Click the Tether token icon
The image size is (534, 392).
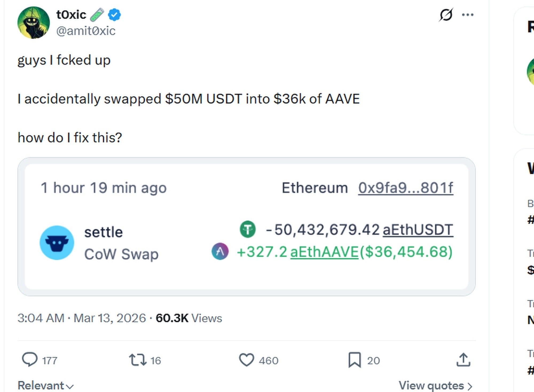point(247,229)
